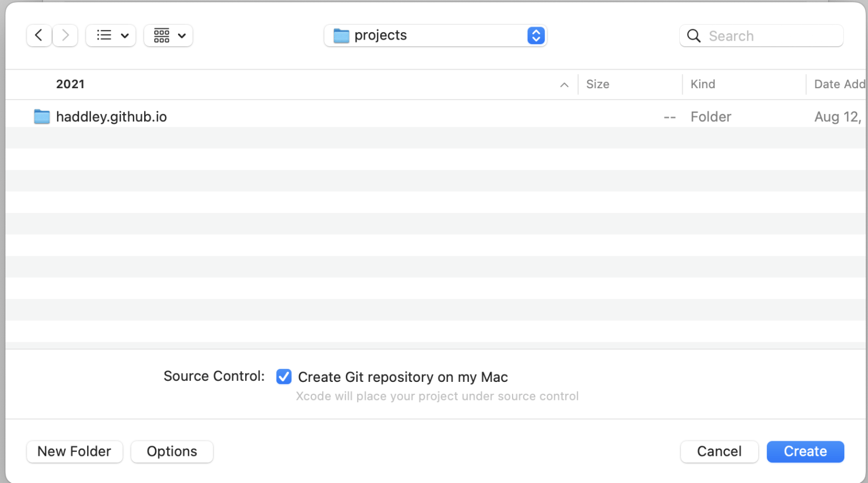Sort files by the 2021 name column

pyautogui.click(x=70, y=84)
